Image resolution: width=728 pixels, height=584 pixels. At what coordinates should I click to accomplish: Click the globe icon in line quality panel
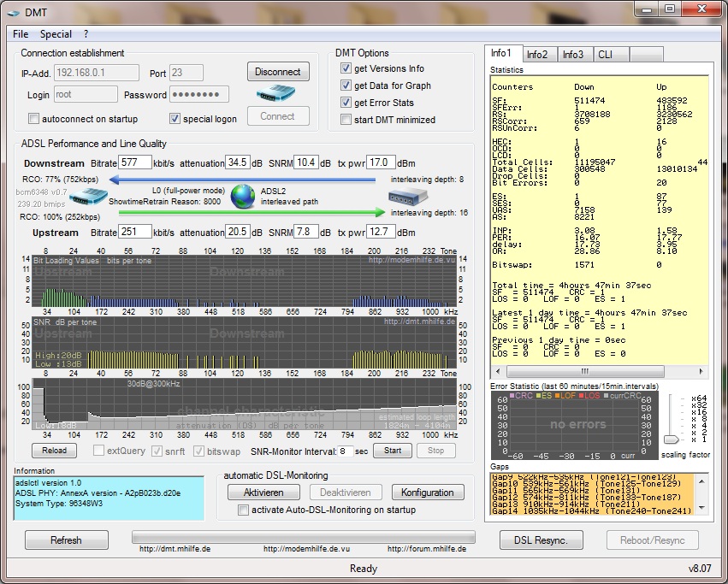(243, 196)
